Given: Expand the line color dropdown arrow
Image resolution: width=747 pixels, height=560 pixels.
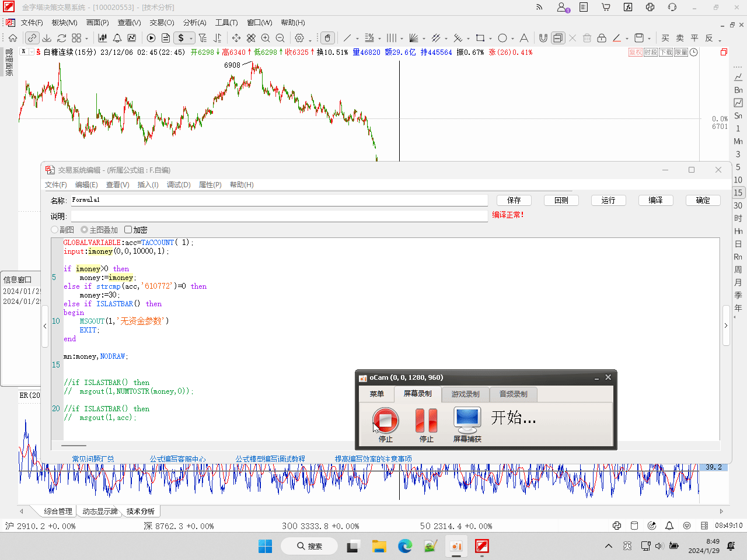Looking at the screenshot, I should pos(627,38).
